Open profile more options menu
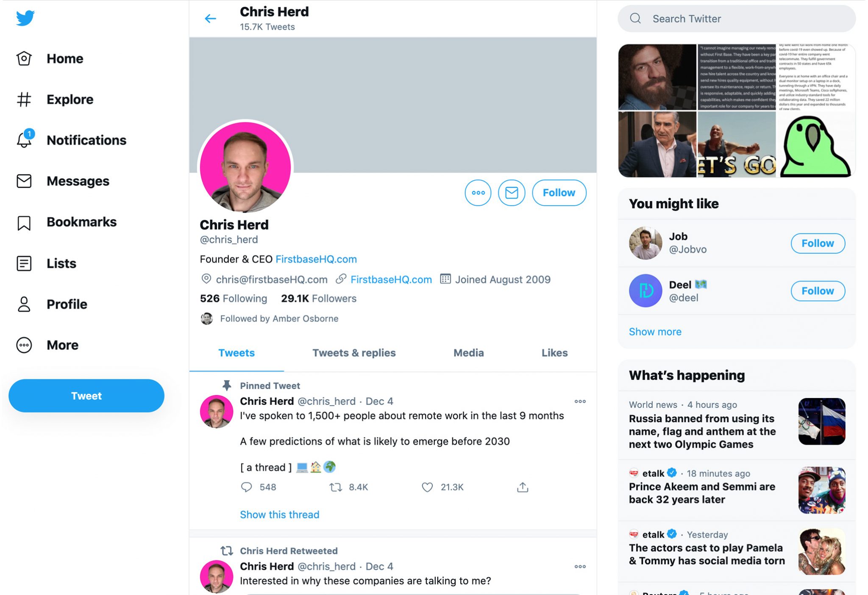The image size is (868, 595). click(478, 193)
